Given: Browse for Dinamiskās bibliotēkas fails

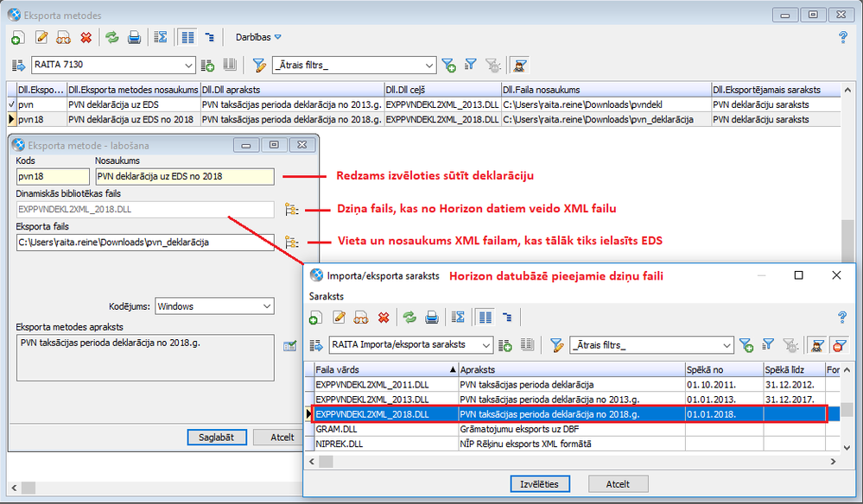Looking at the screenshot, I should pos(290,209).
